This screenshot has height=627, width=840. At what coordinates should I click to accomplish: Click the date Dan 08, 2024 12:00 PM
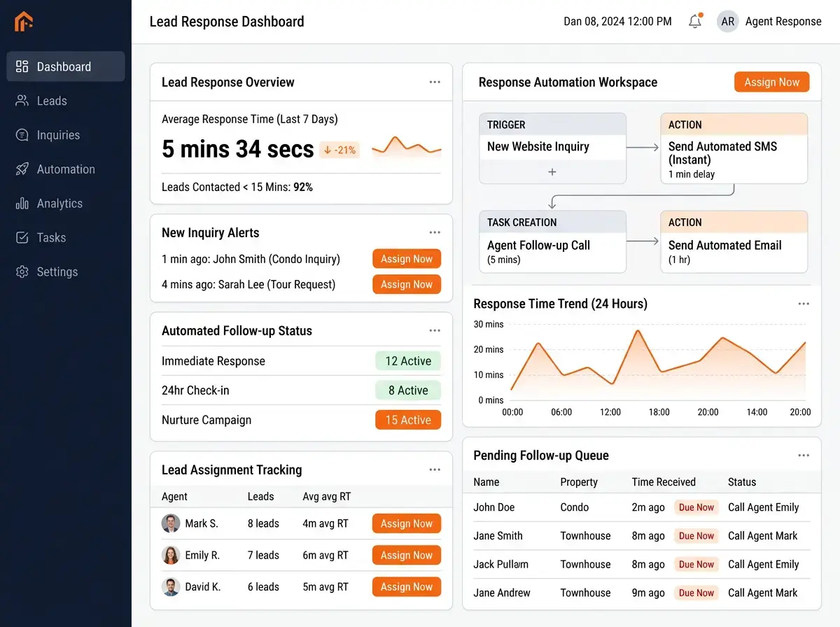617,22
